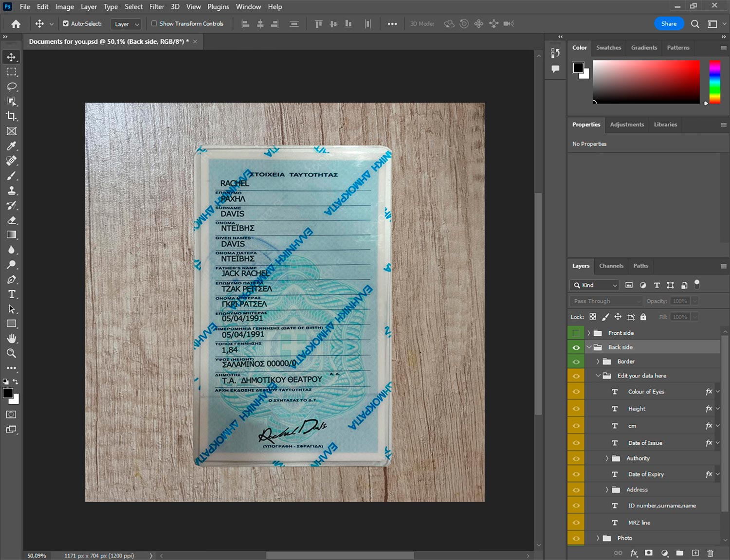Expand the Front side group

589,333
